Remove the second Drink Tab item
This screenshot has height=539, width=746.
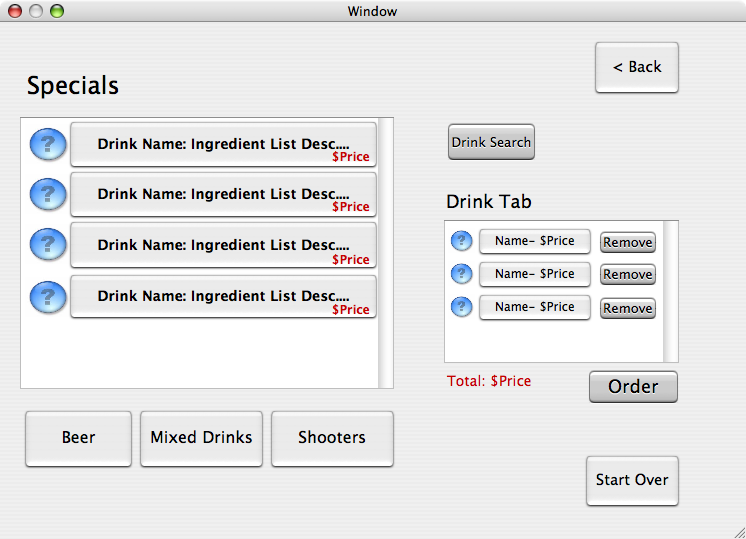[627, 275]
